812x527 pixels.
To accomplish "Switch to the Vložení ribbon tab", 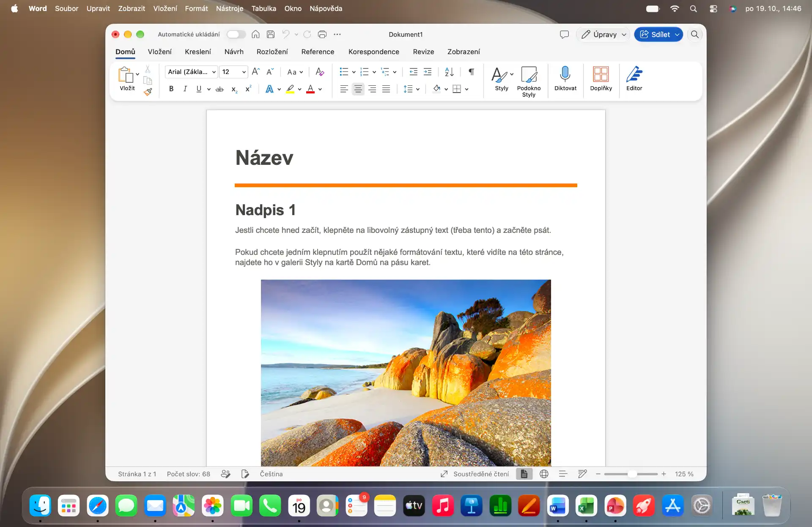I will tap(159, 52).
